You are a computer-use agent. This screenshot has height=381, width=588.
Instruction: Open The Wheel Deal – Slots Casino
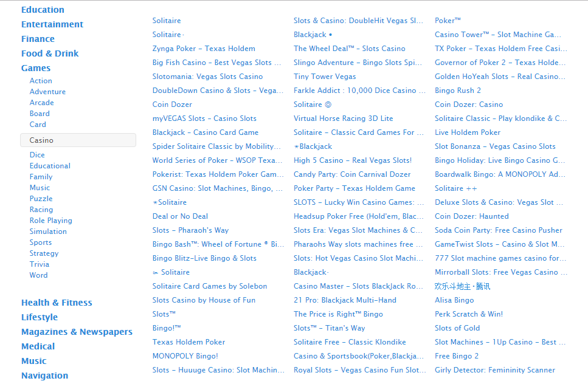[x=350, y=49]
